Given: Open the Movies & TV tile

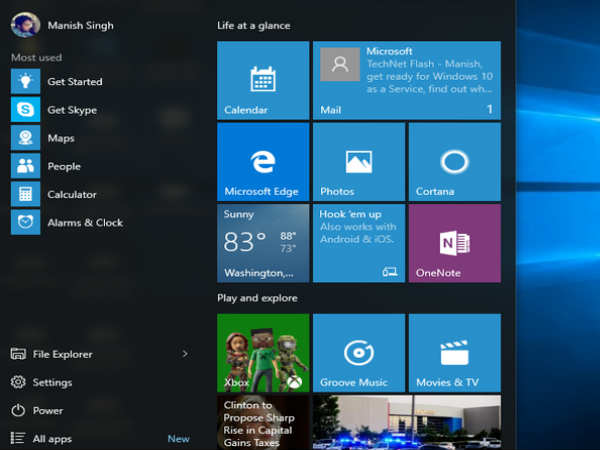Looking at the screenshot, I should pos(455,353).
